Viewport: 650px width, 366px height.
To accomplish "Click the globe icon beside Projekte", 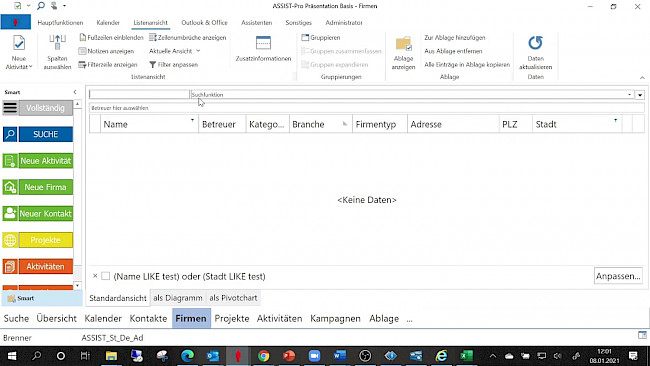I will coord(10,240).
